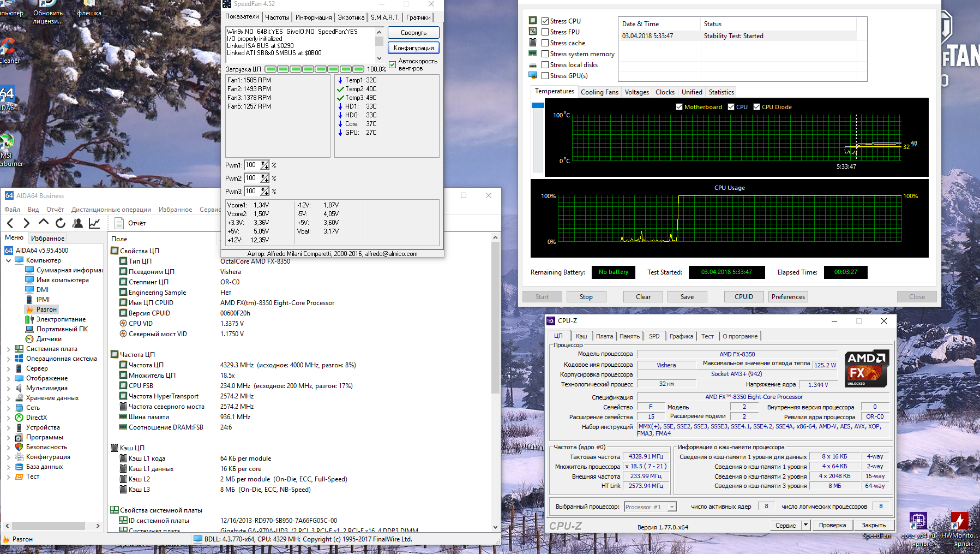This screenshot has height=554, width=980.
Task: Click the Конфигурация button in SpeedFan
Action: (x=413, y=48)
